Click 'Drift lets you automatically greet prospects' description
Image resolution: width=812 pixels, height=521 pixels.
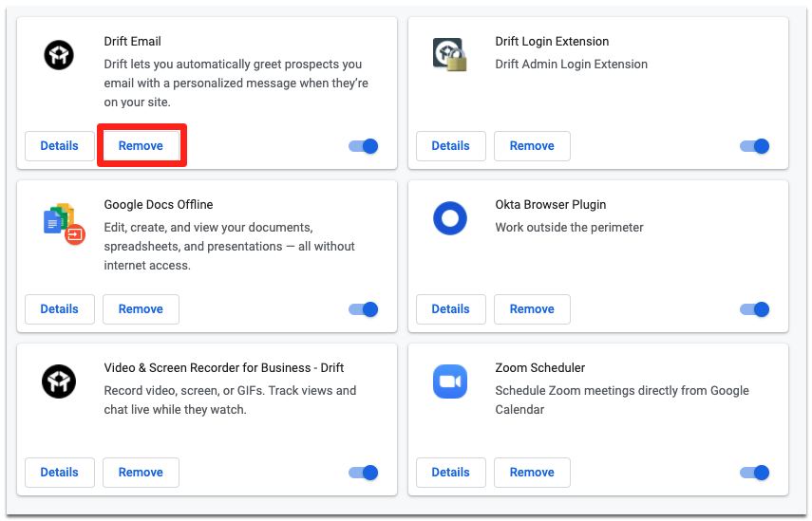coord(236,84)
